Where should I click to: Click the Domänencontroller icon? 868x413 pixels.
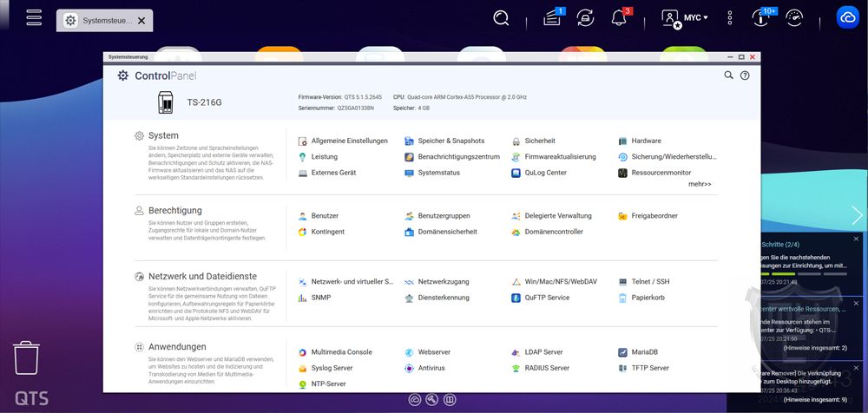pos(516,232)
